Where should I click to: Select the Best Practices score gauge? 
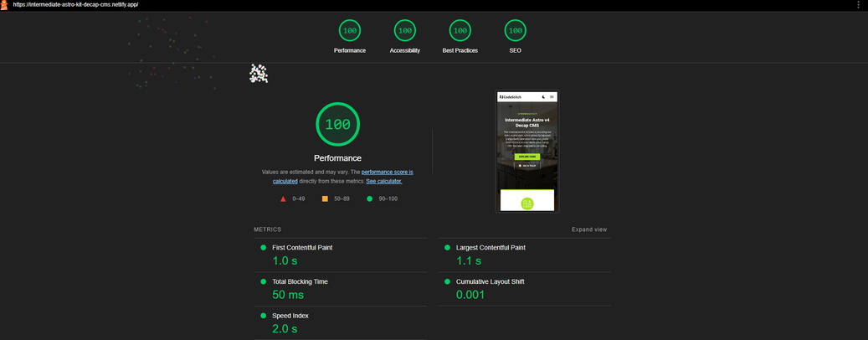pos(460,31)
